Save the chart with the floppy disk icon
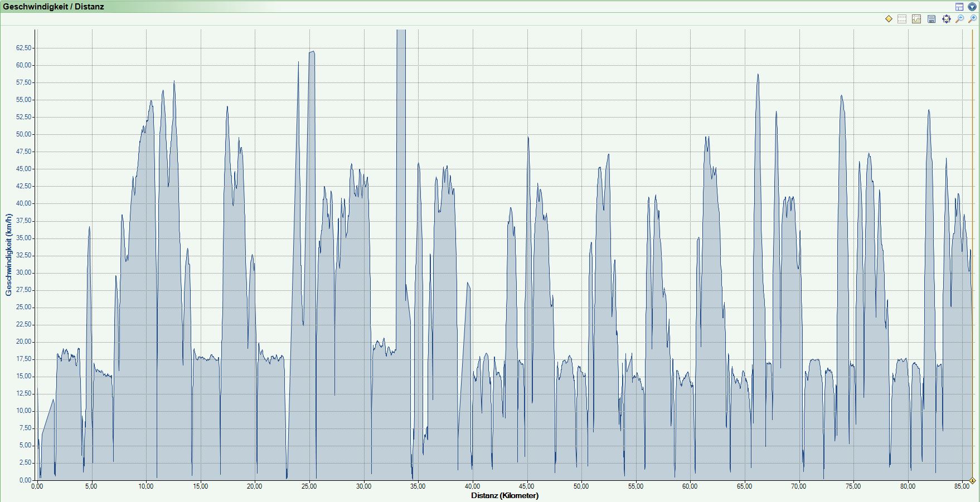 (932, 19)
